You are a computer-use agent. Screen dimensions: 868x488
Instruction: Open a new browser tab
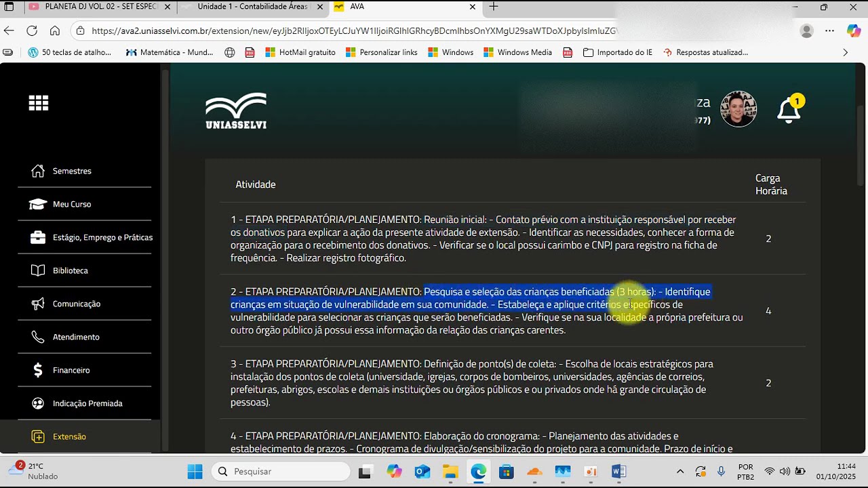[x=494, y=7]
